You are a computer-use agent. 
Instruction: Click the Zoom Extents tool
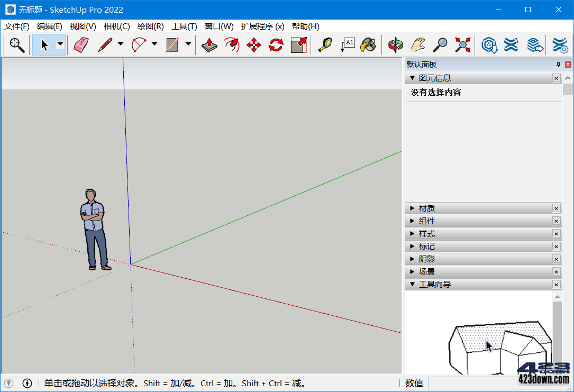pos(463,45)
